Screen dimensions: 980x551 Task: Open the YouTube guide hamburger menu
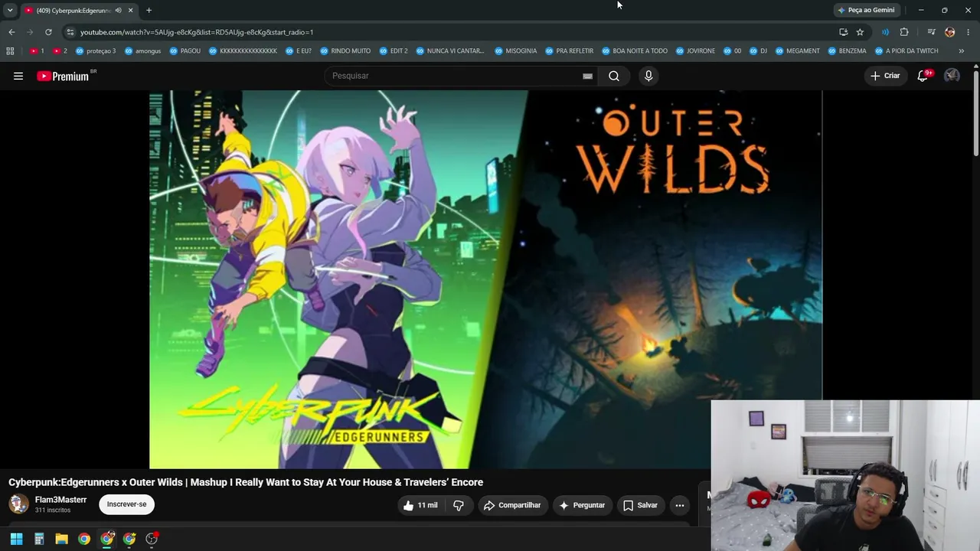click(18, 76)
